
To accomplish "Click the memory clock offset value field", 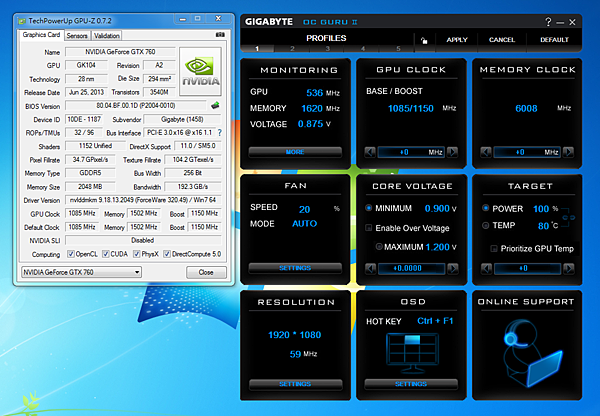I will 527,152.
